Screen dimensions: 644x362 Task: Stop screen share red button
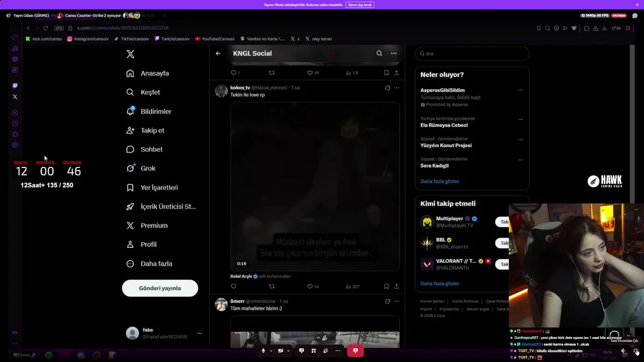pos(355,350)
